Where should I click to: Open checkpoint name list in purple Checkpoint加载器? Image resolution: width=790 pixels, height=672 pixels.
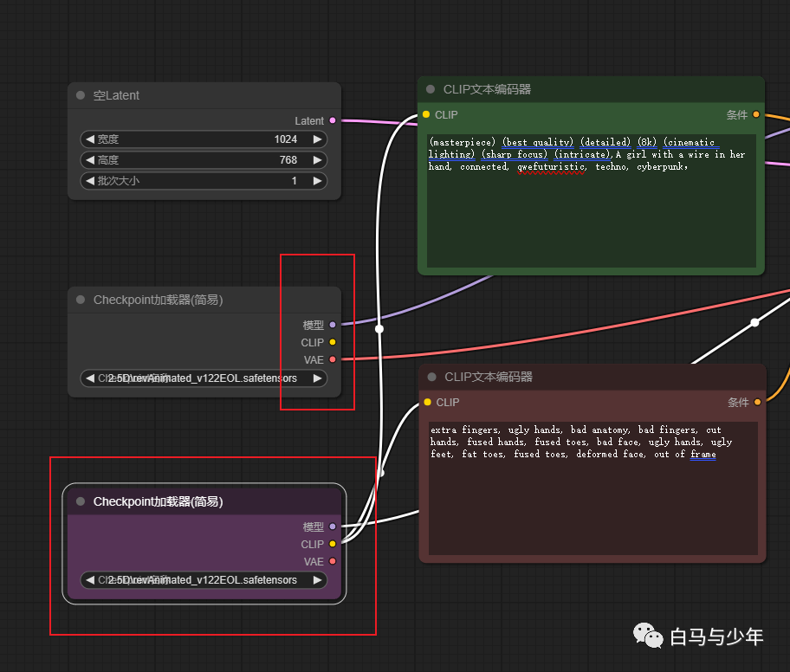[x=204, y=580]
